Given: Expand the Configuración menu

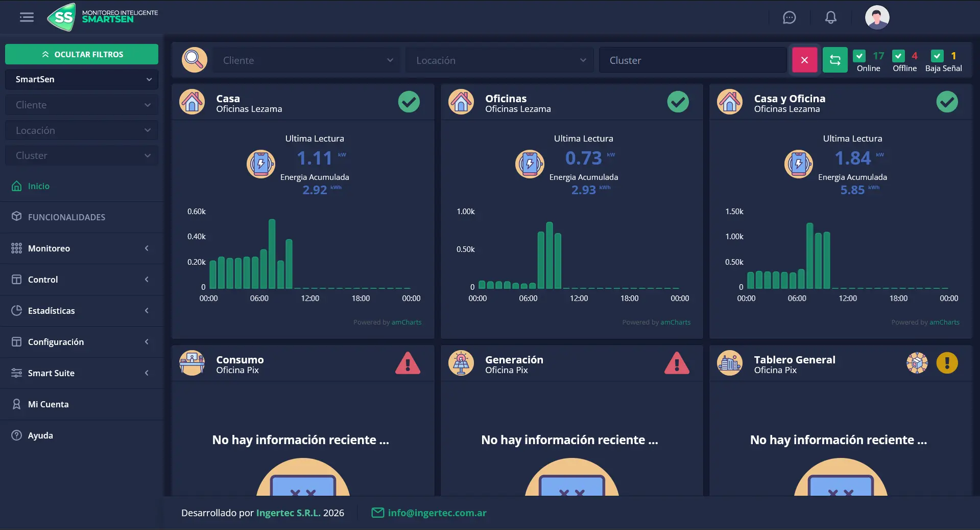Looking at the screenshot, I should pyautogui.click(x=82, y=342).
